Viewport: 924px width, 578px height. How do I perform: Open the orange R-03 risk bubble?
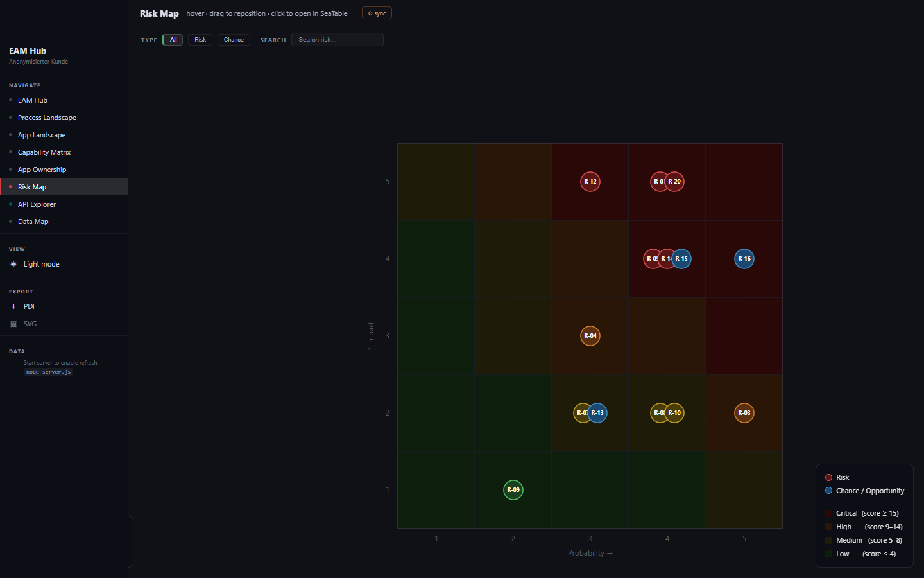pyautogui.click(x=744, y=413)
